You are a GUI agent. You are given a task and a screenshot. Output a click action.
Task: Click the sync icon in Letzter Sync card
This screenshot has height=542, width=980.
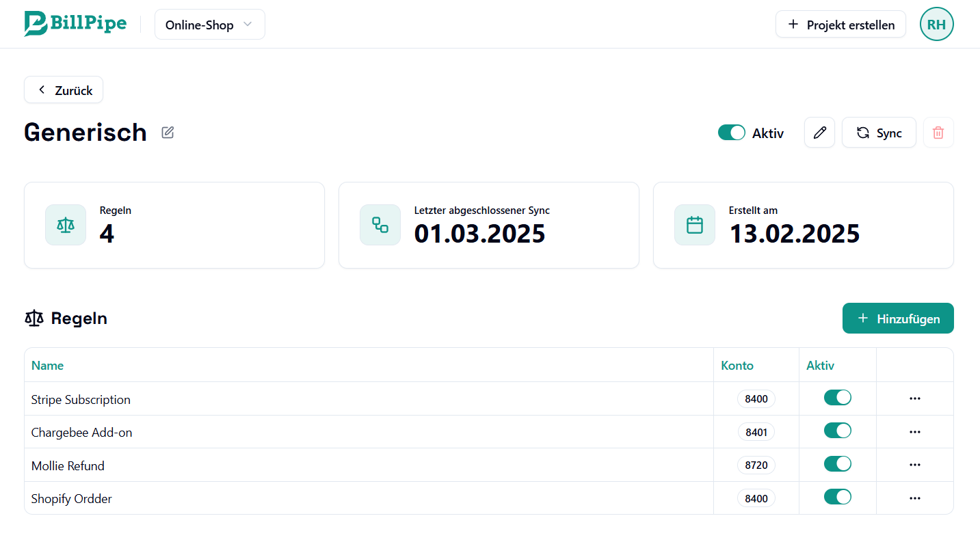(380, 225)
